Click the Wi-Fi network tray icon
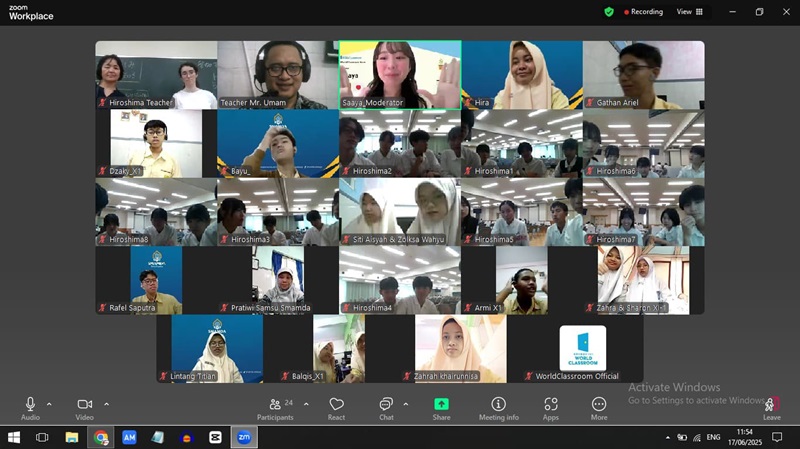This screenshot has width=800, height=449. pyautogui.click(x=697, y=437)
